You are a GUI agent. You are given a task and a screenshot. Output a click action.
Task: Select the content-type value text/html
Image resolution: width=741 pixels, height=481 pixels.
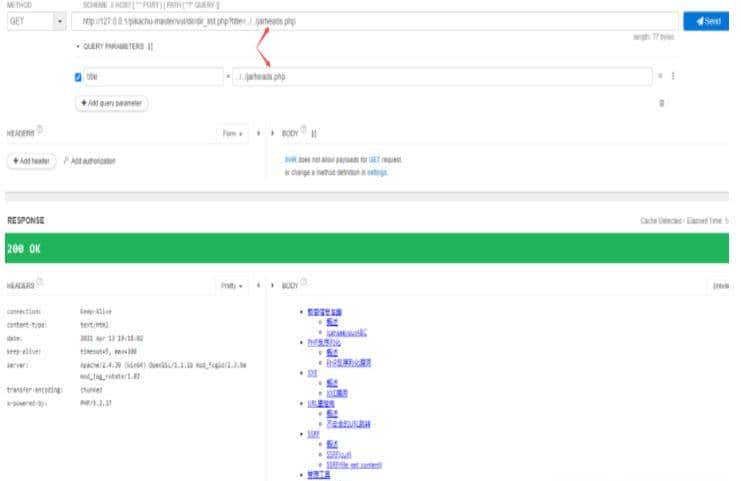click(94, 325)
